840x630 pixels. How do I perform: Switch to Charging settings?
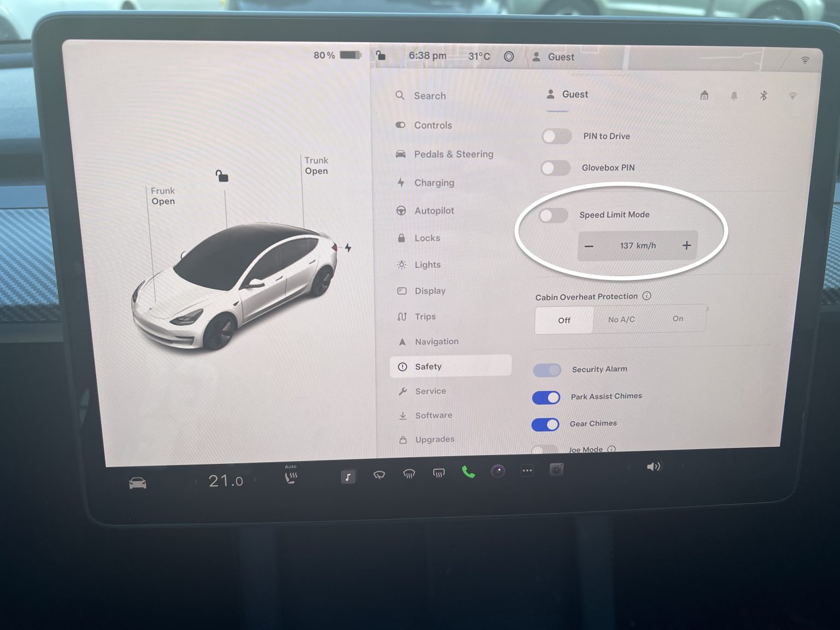(434, 183)
